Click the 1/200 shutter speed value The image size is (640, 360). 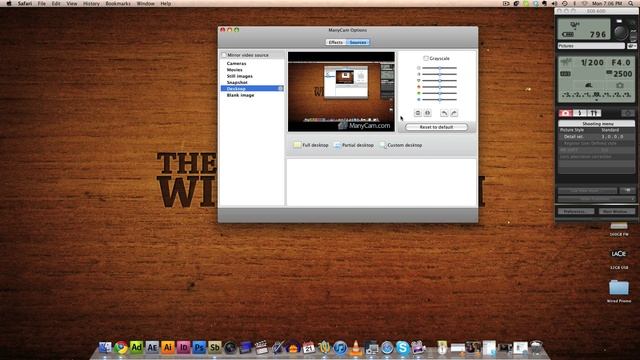tap(592, 63)
